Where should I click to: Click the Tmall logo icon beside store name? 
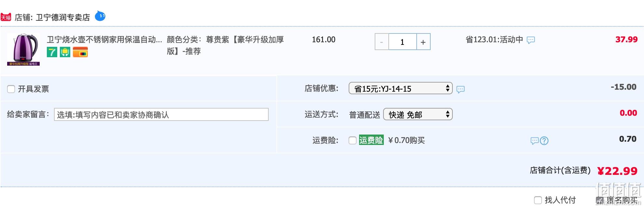pos(6,17)
